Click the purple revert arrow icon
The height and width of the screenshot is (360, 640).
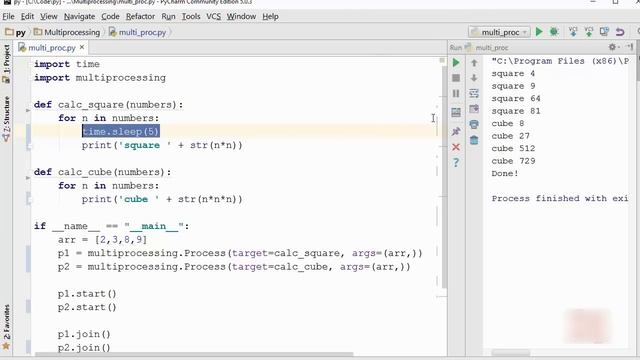click(620, 32)
